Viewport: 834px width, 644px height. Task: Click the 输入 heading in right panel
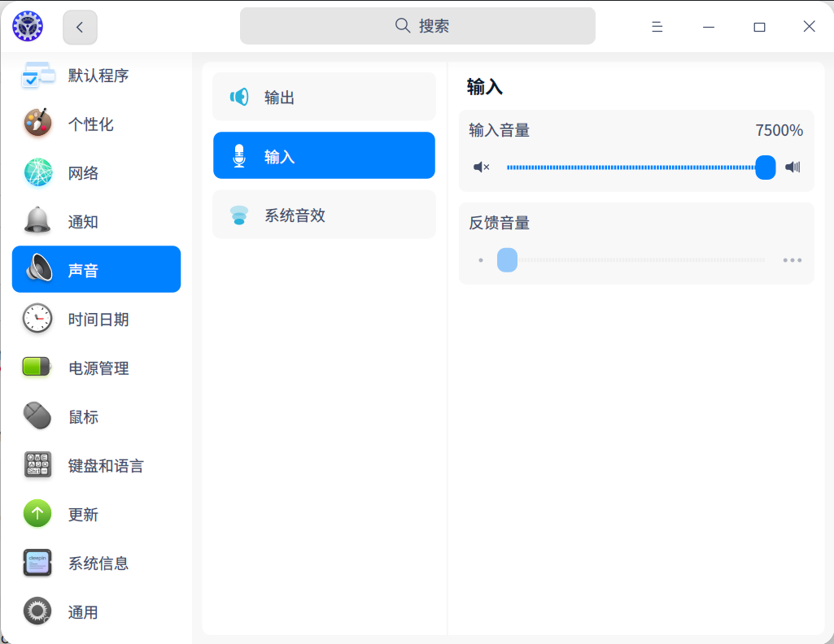point(485,87)
